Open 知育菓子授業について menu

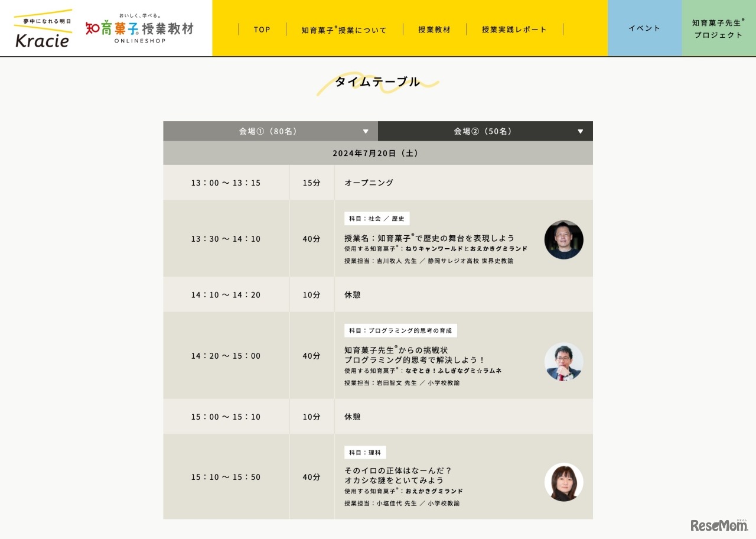pyautogui.click(x=344, y=30)
